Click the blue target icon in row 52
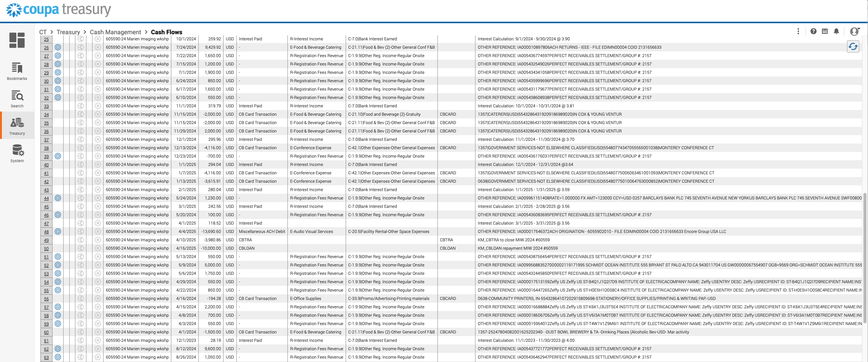The image size is (868, 362). [58, 265]
